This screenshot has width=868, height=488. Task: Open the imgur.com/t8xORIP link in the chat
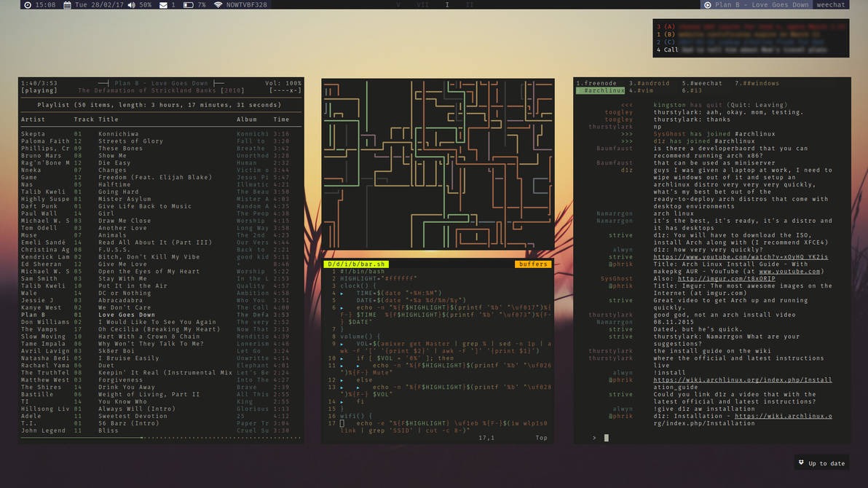pos(726,279)
